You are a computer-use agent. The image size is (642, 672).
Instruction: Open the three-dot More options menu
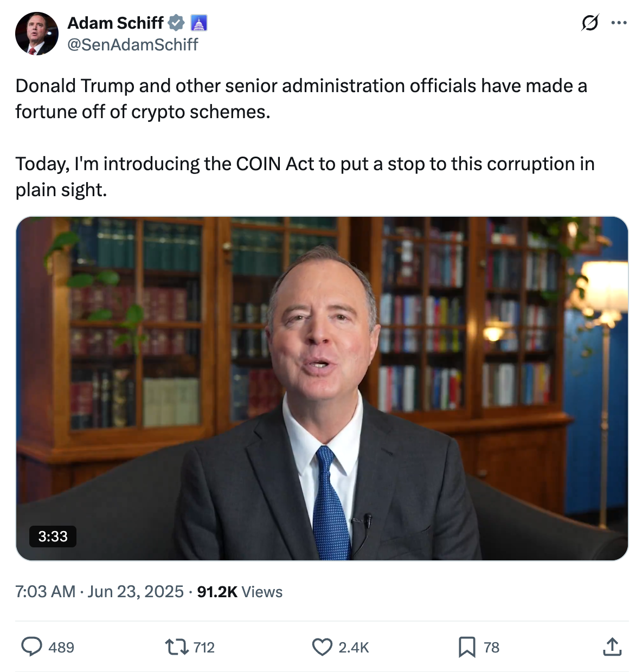(619, 23)
